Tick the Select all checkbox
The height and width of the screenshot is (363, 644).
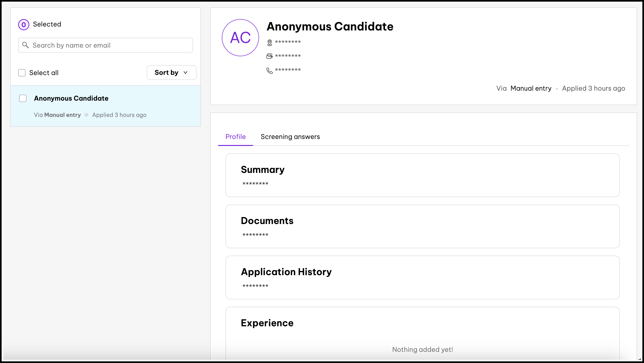22,73
